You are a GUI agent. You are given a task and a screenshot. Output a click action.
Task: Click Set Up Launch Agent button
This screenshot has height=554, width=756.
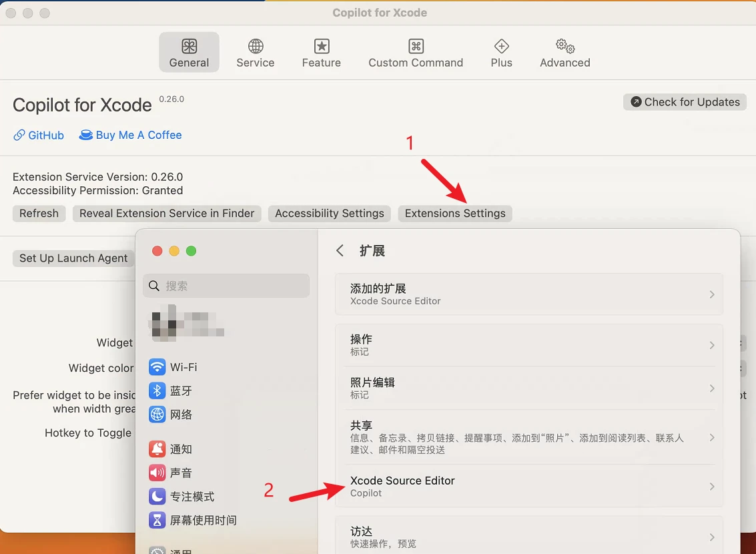73,258
